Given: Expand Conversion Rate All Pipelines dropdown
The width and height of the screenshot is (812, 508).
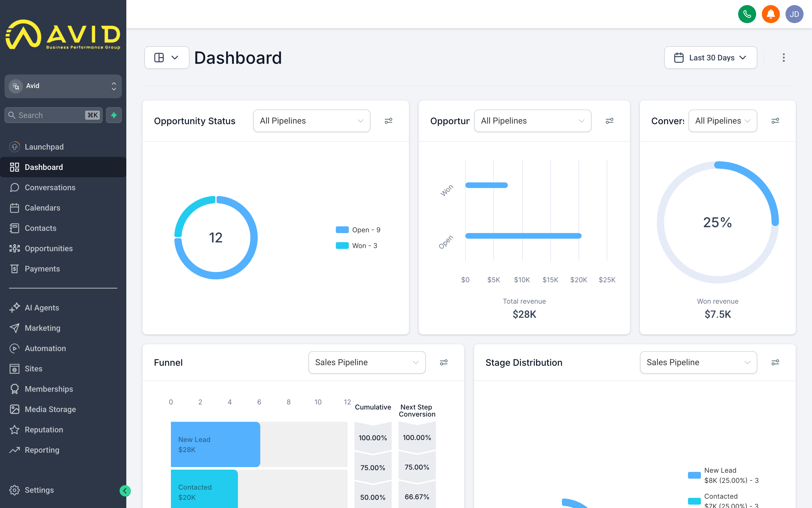Looking at the screenshot, I should coord(723,121).
